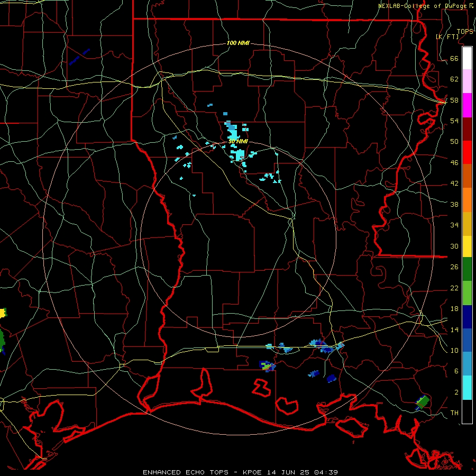
Task: Click the "38" legend value
Action: (454, 205)
